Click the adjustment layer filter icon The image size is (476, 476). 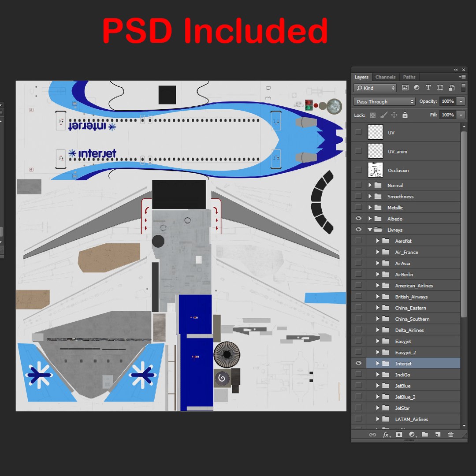point(416,88)
